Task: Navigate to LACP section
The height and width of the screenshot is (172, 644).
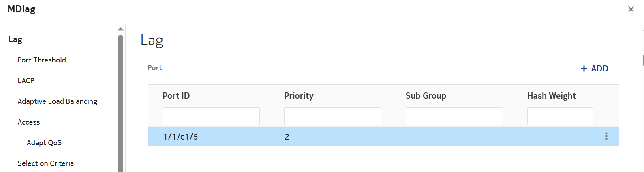Action: coord(26,81)
